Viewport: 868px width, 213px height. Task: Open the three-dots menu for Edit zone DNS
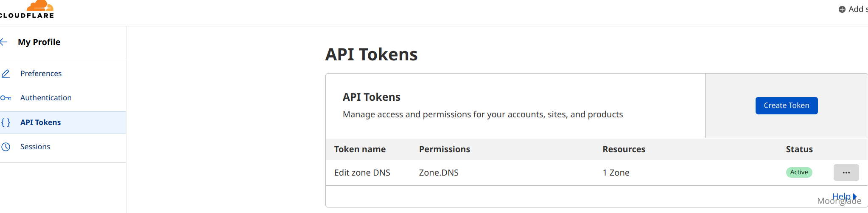(x=846, y=173)
